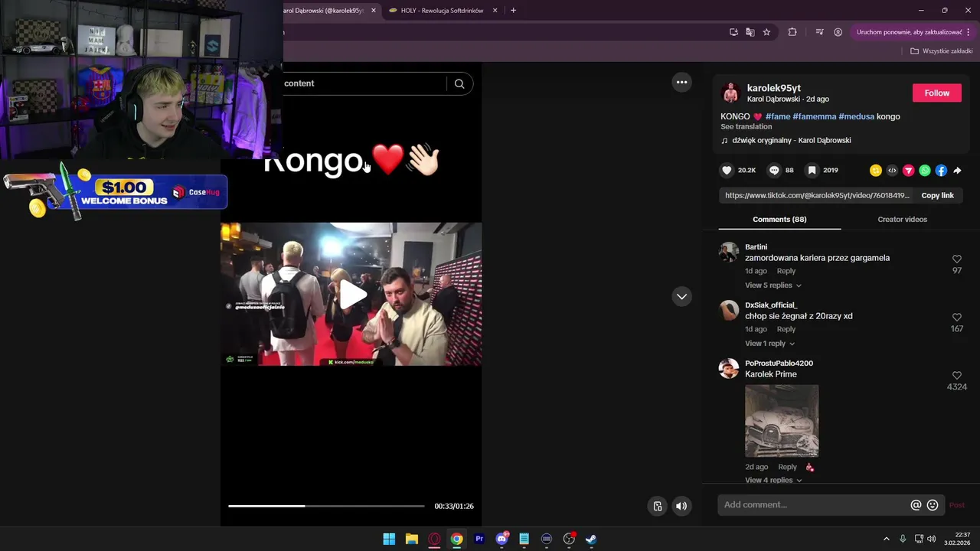This screenshot has width=980, height=551.
Task: Open Discord from the taskbar
Action: [501, 539]
